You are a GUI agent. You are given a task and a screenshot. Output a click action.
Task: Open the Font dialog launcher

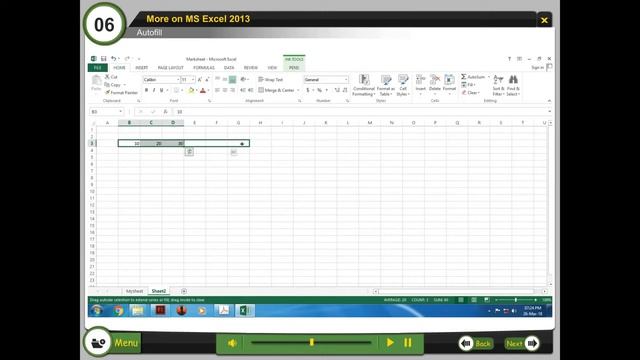[x=209, y=101]
